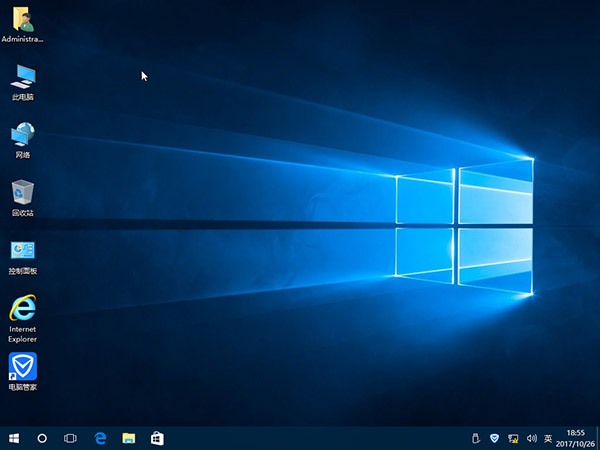This screenshot has width=600, height=450.
Task: Launch Microsoft Edge from the taskbar
Action: [100, 438]
